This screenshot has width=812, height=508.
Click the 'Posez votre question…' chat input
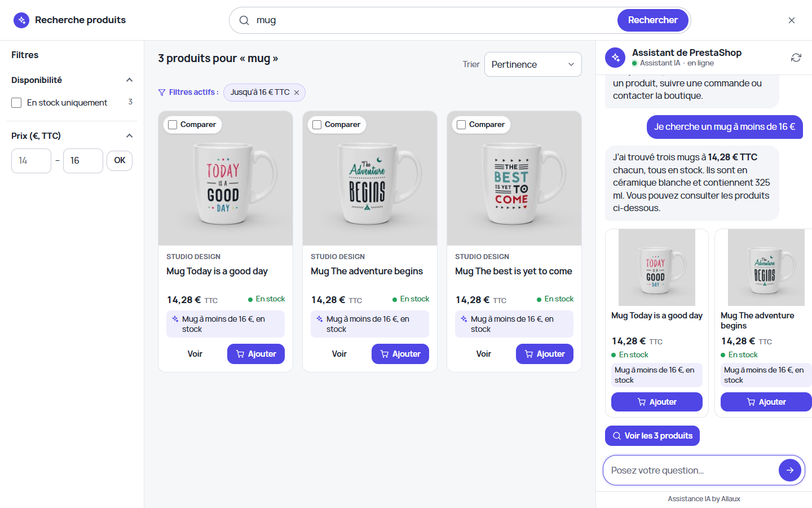pyautogui.click(x=692, y=470)
